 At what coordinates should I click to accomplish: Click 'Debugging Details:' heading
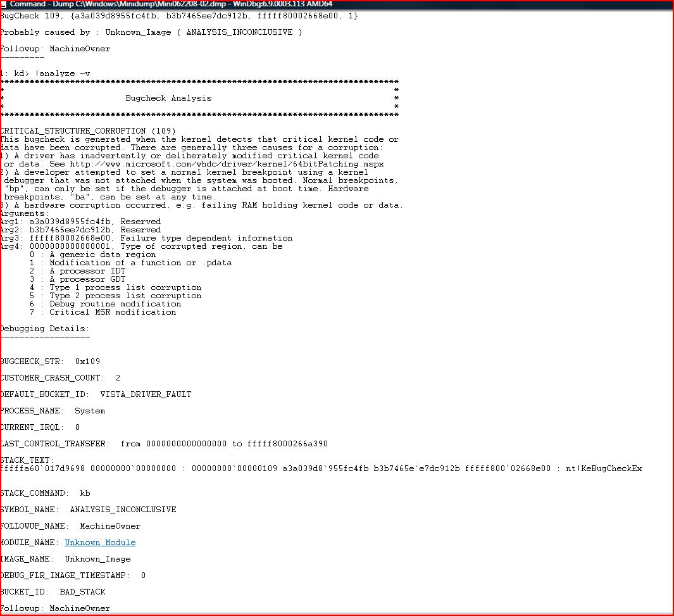pos(45,329)
